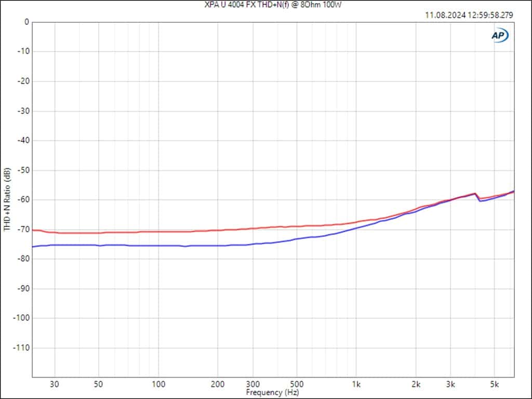Click the 30 frequency tick label
The image size is (532, 399).
[x=54, y=384]
